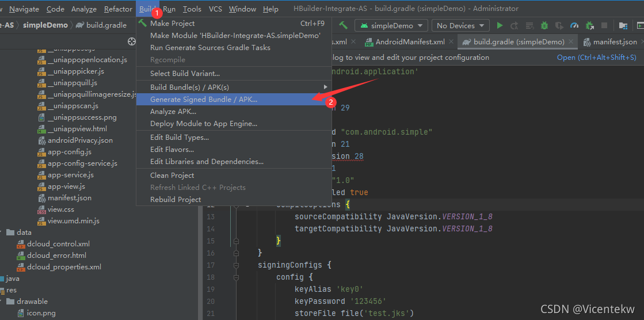Open the simpleDemo run configuration dropdown

coord(391,25)
